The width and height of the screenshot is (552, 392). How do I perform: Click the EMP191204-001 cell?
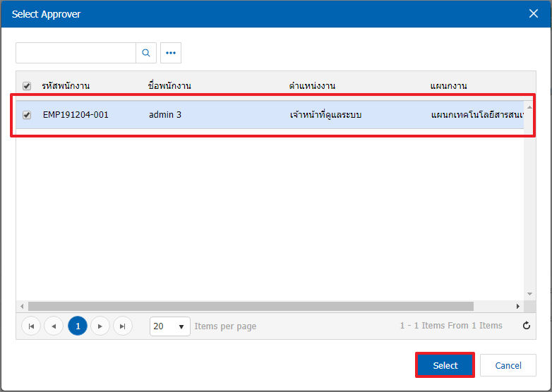click(76, 115)
